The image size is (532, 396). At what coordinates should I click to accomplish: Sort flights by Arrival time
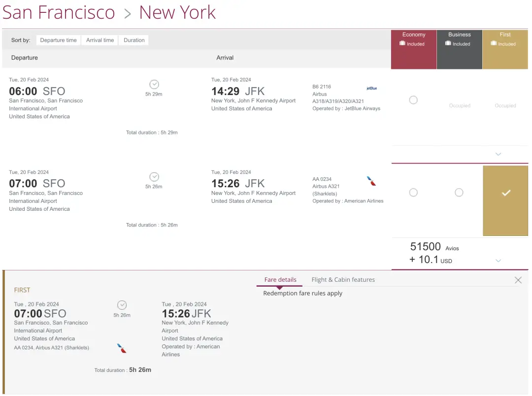click(100, 40)
